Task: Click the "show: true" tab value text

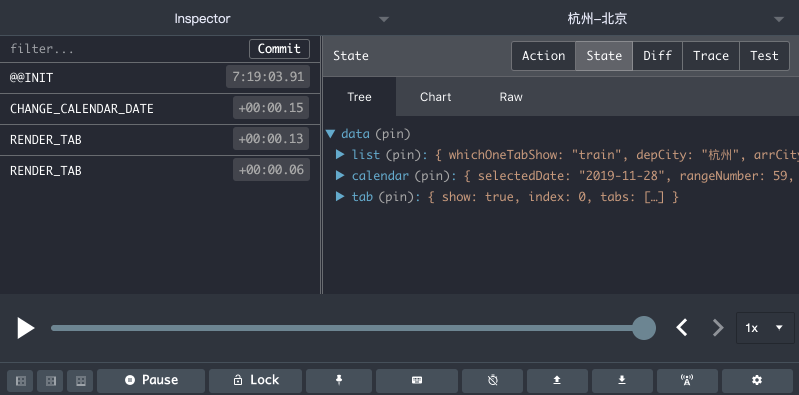Action: click(x=478, y=197)
